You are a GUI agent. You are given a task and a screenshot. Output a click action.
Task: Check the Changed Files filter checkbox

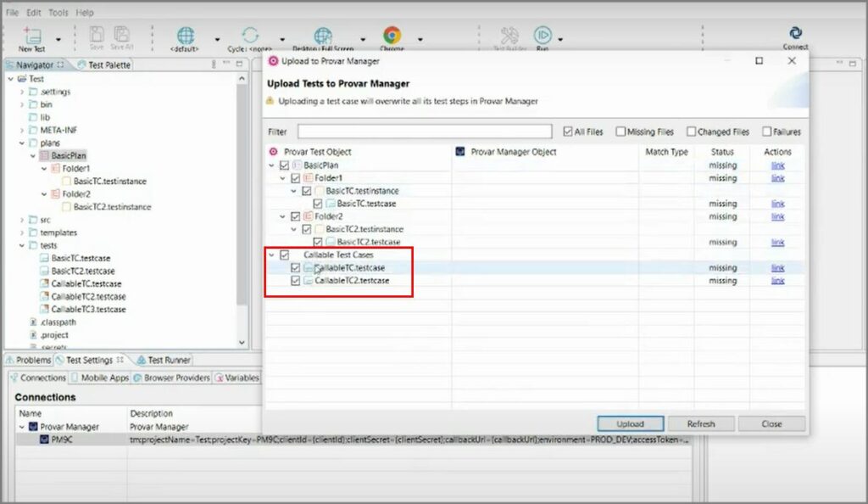692,132
